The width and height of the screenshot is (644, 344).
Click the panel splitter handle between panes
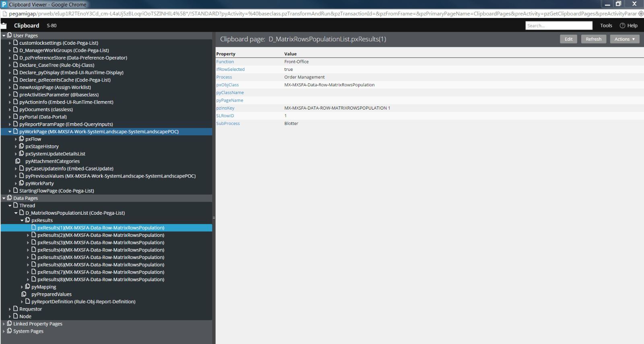click(x=214, y=218)
